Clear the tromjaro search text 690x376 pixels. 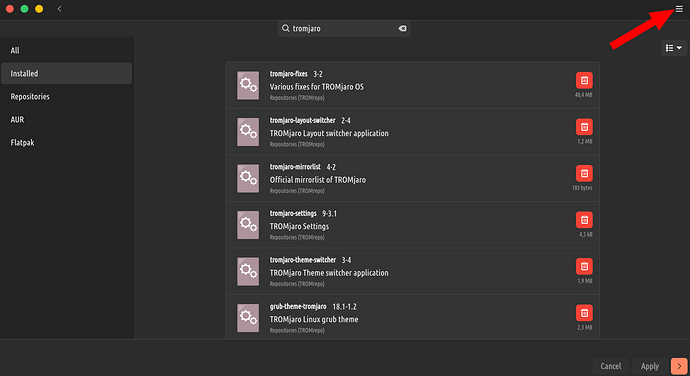(402, 28)
